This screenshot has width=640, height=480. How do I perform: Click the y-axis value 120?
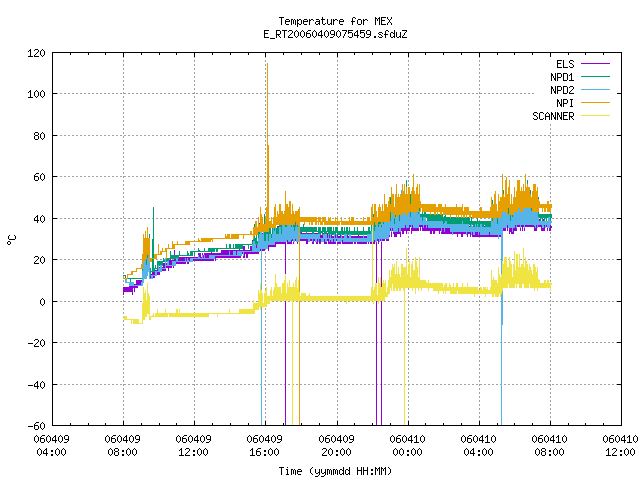[x=36, y=53]
